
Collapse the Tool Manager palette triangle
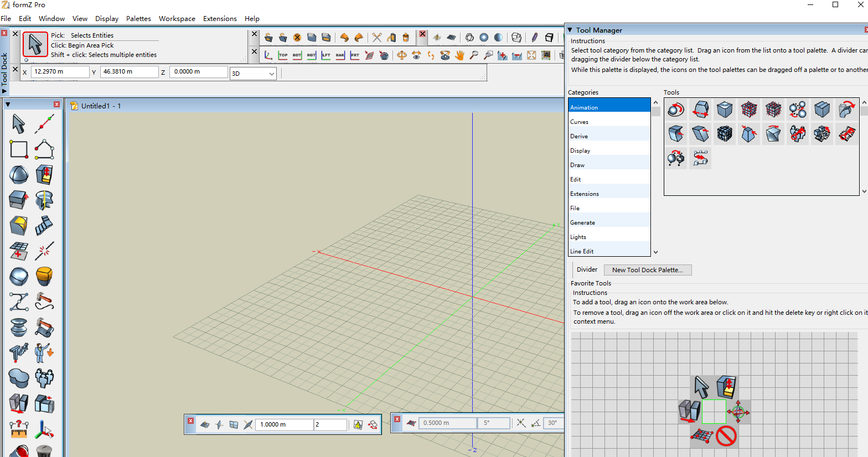tap(570, 30)
